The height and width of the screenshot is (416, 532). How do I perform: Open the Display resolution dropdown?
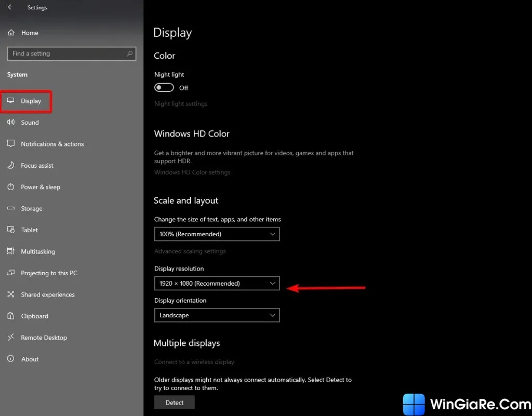(217, 284)
